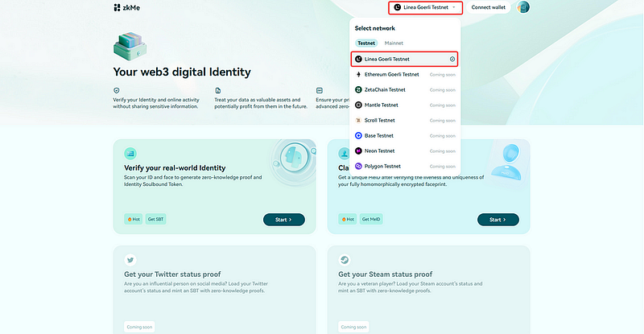Click the Connect wallet button

(x=488, y=7)
